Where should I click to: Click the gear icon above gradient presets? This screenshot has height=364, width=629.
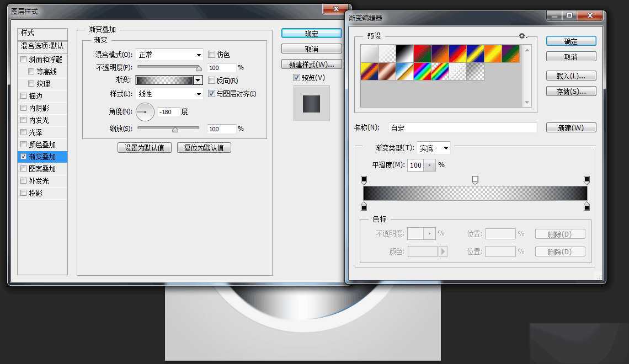522,35
